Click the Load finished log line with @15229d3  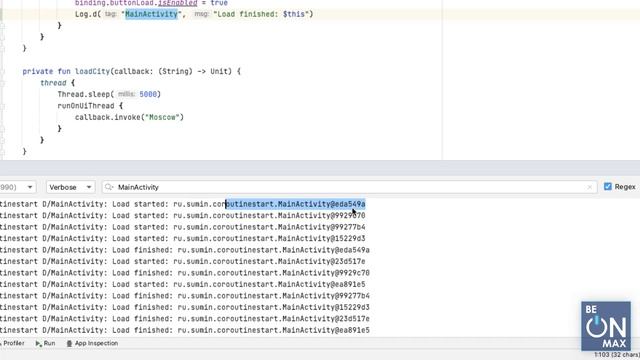[x=185, y=307]
